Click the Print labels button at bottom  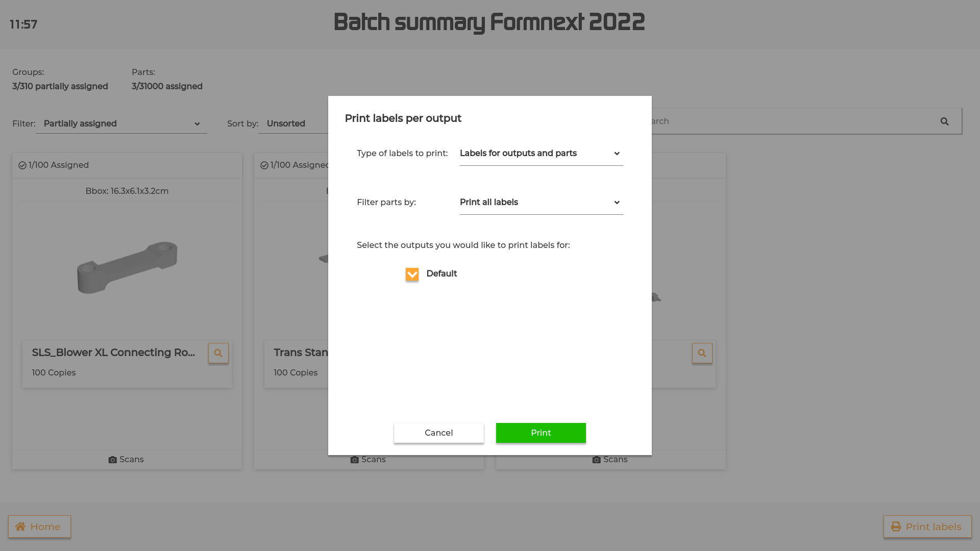(927, 527)
